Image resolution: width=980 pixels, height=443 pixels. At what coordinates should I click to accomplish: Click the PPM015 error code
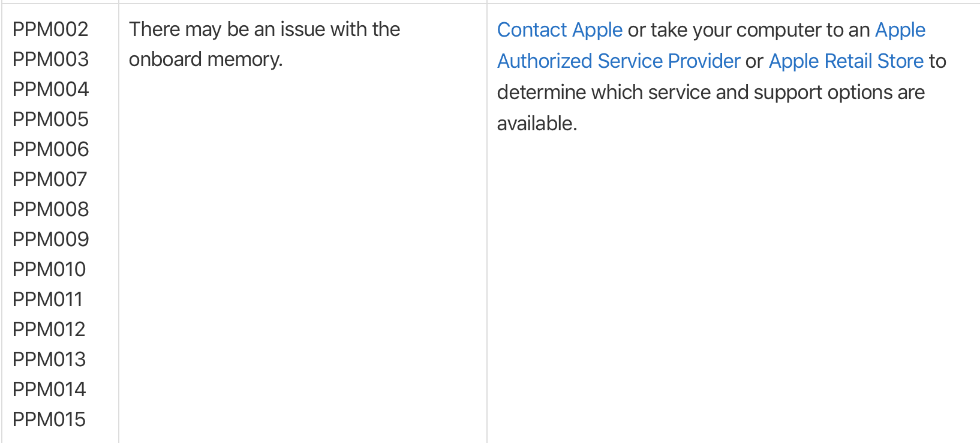click(x=49, y=420)
